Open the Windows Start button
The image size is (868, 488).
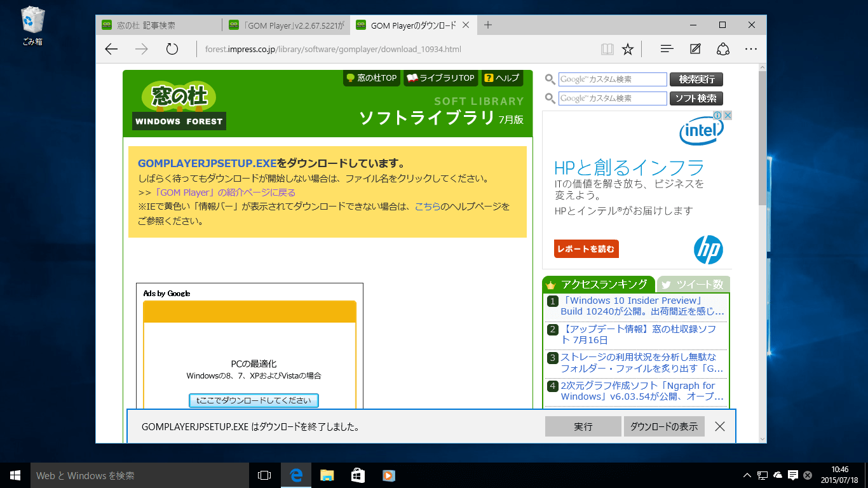[15, 475]
